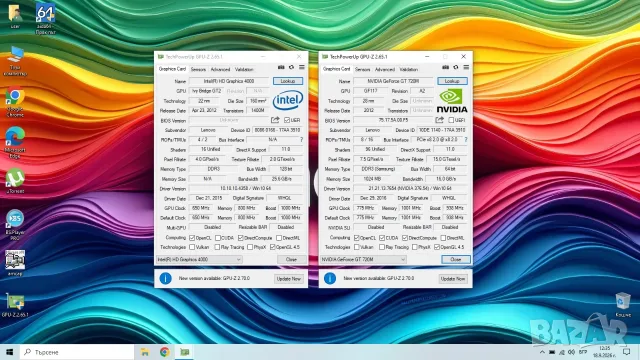The height and width of the screenshot is (360, 640).
Task: Click screenshot camera icon in Intel GPU-Z window
Action: click(281, 67)
